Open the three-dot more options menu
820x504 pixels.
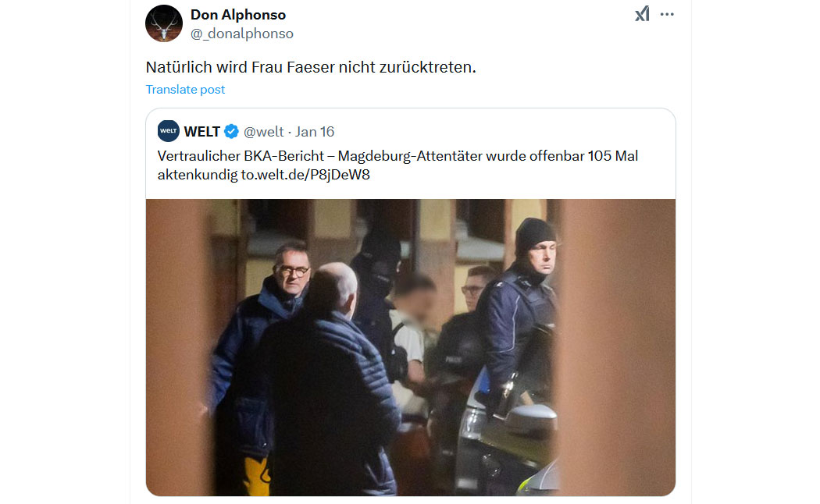tap(667, 14)
